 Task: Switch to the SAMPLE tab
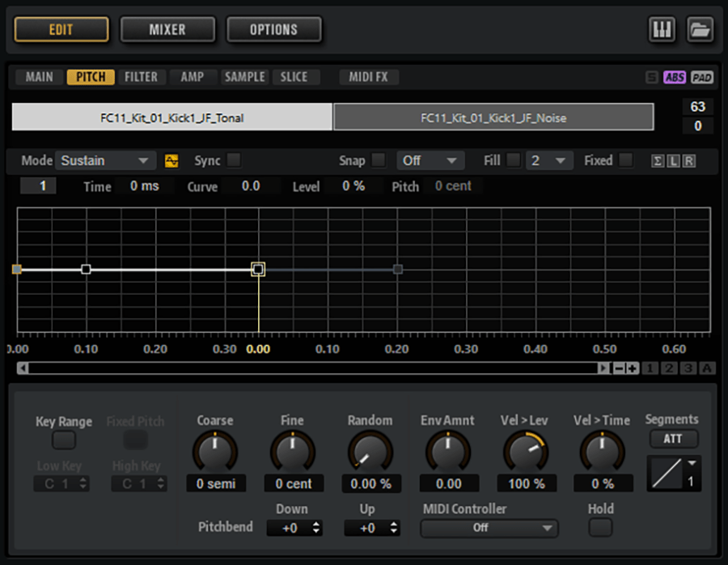[244, 77]
